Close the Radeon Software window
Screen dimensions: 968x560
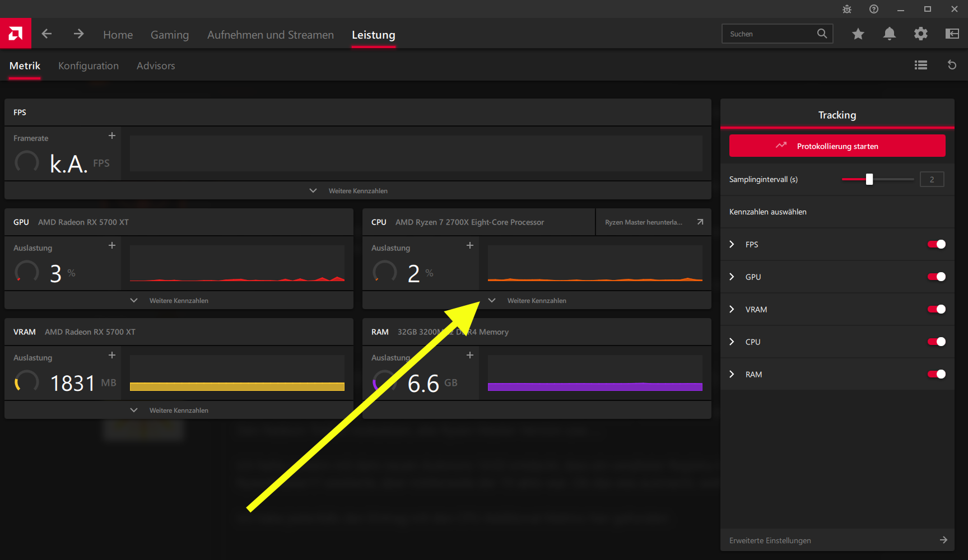(955, 9)
